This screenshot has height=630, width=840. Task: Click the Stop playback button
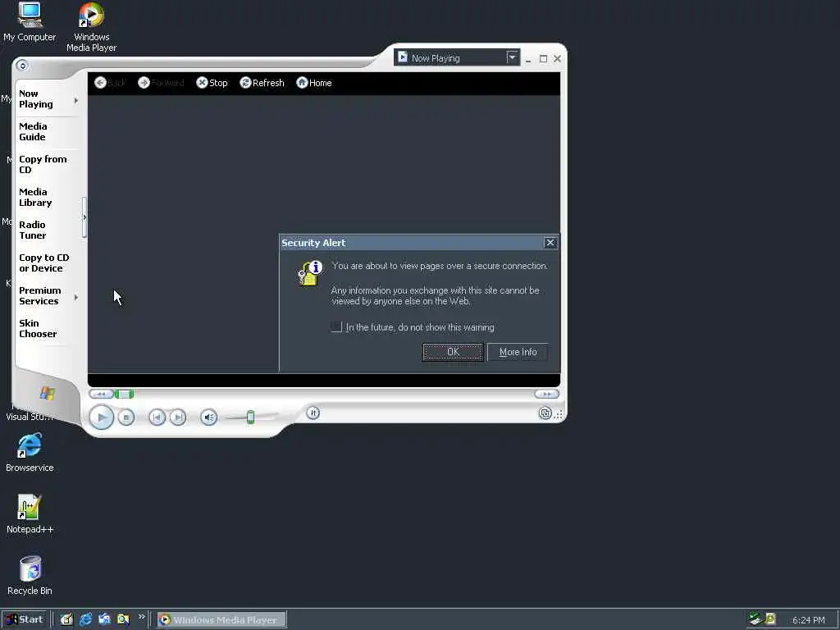(126, 417)
